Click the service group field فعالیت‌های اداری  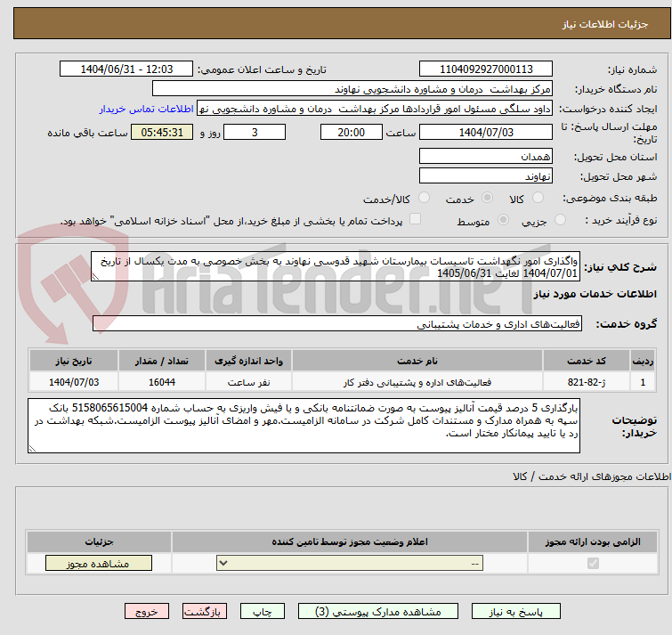(337, 323)
